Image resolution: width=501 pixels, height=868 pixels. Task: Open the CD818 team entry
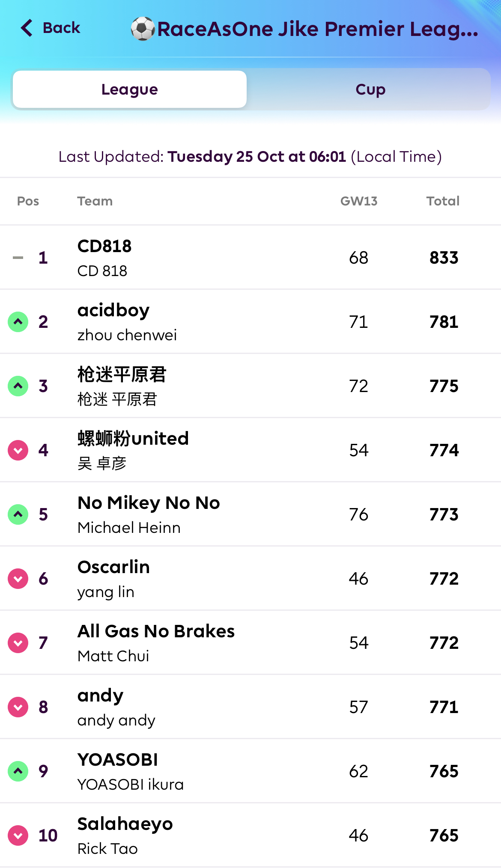coord(104,247)
